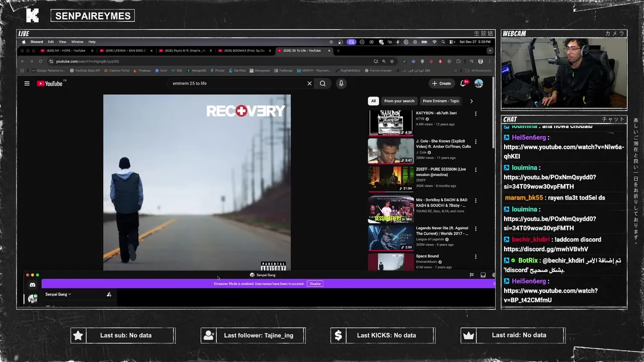Clear the YouTube search text
The height and width of the screenshot is (362, 644).
click(x=309, y=83)
